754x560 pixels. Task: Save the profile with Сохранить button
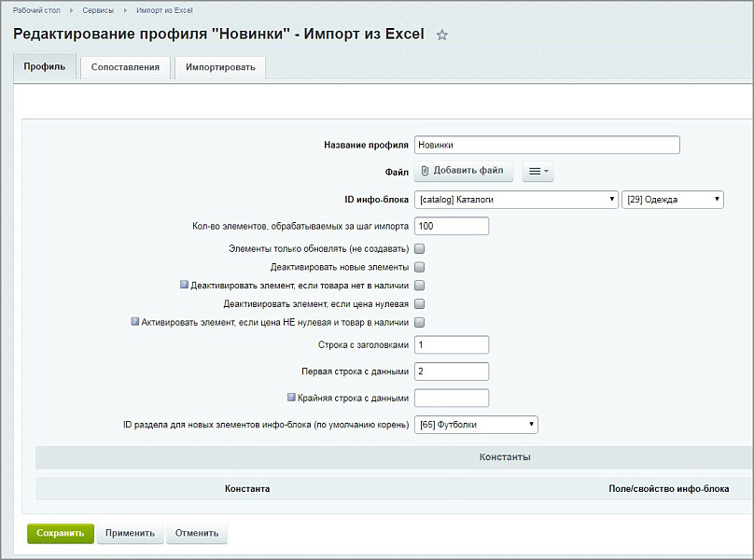60,533
